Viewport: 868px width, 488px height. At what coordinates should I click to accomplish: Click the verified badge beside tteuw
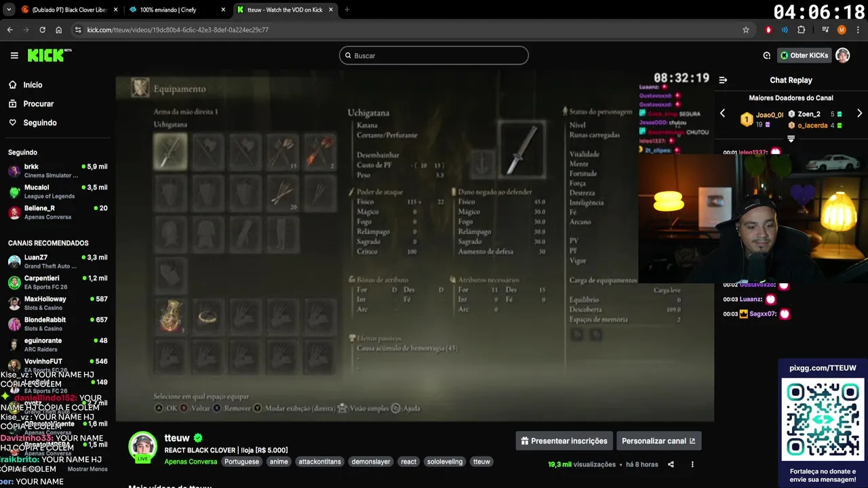pos(198,438)
